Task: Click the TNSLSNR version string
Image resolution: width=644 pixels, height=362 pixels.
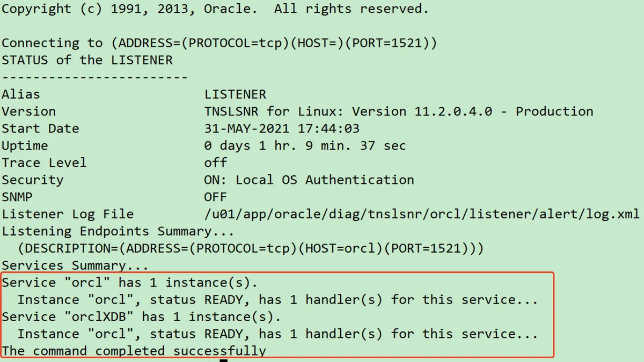Action: coord(397,111)
